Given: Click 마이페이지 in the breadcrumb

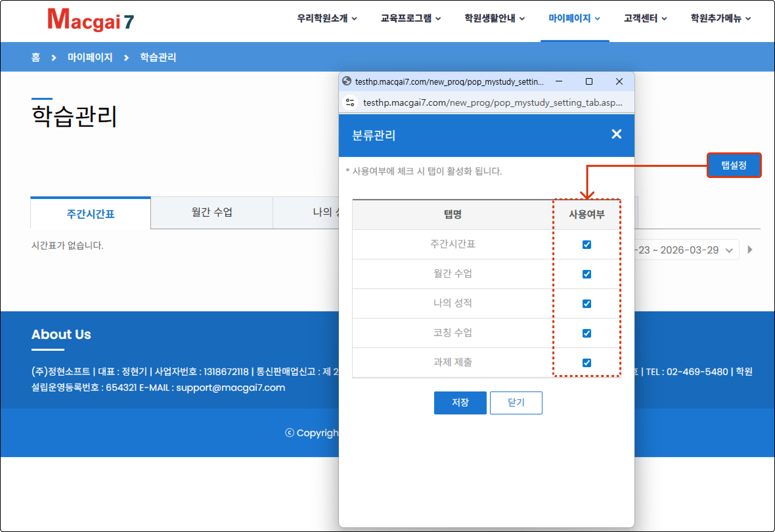Looking at the screenshot, I should [90, 57].
